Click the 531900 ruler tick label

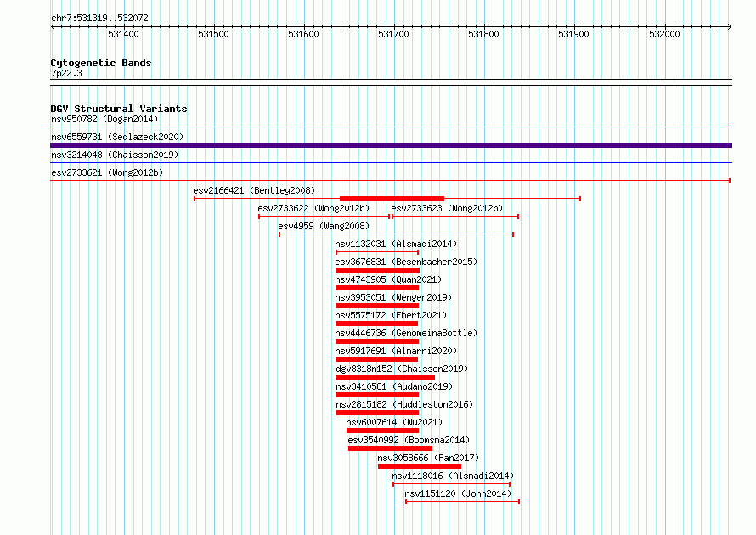[573, 34]
